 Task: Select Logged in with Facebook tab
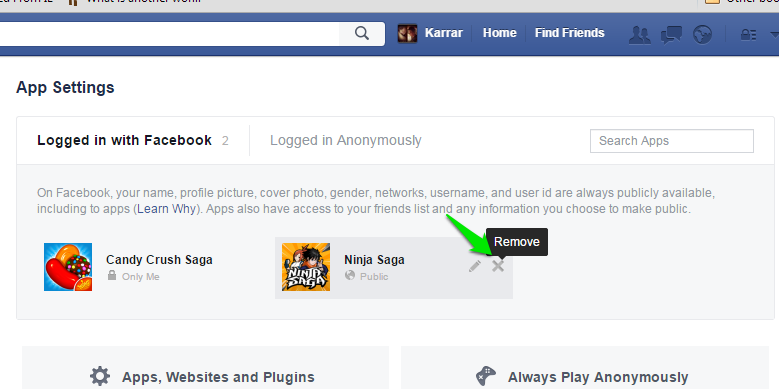coord(124,141)
